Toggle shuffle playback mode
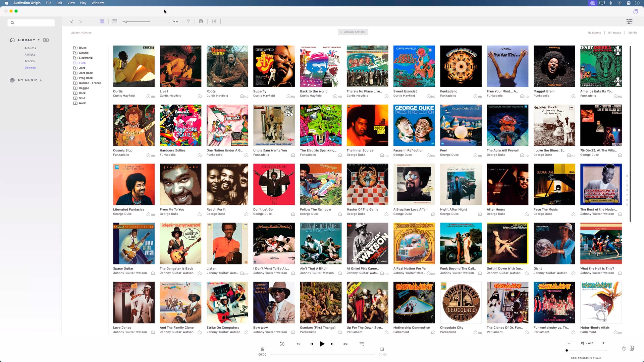Viewport: 644px width, 362px height. point(345,344)
